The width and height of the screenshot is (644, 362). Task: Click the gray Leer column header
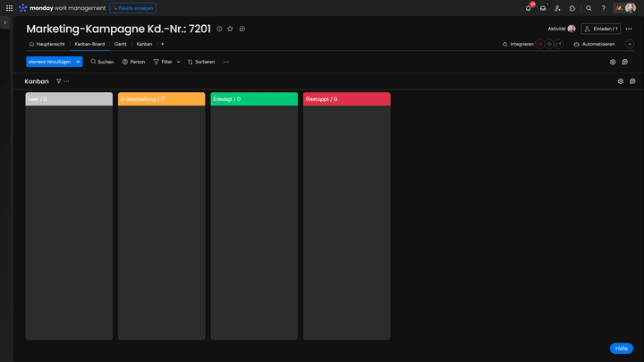point(69,99)
